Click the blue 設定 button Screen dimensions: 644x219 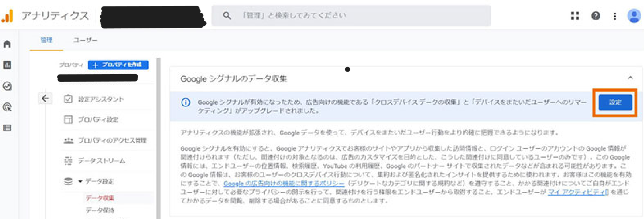(x=615, y=102)
